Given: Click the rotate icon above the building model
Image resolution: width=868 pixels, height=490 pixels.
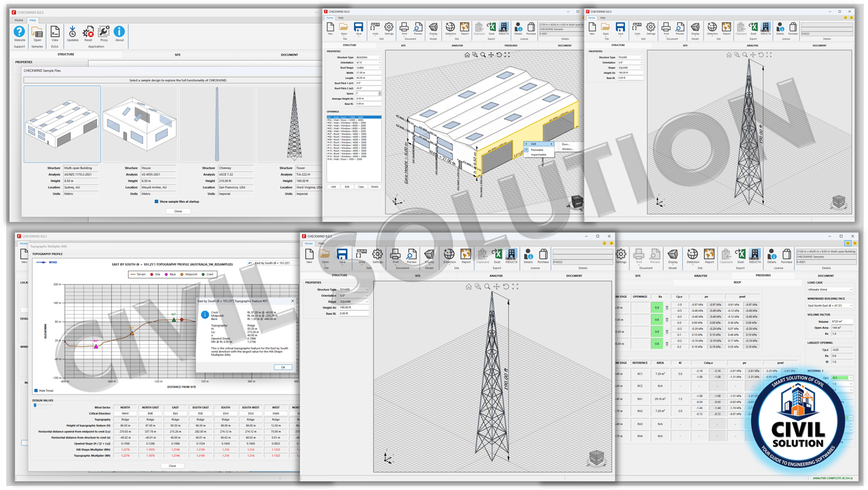Looking at the screenshot, I should coord(499,55).
